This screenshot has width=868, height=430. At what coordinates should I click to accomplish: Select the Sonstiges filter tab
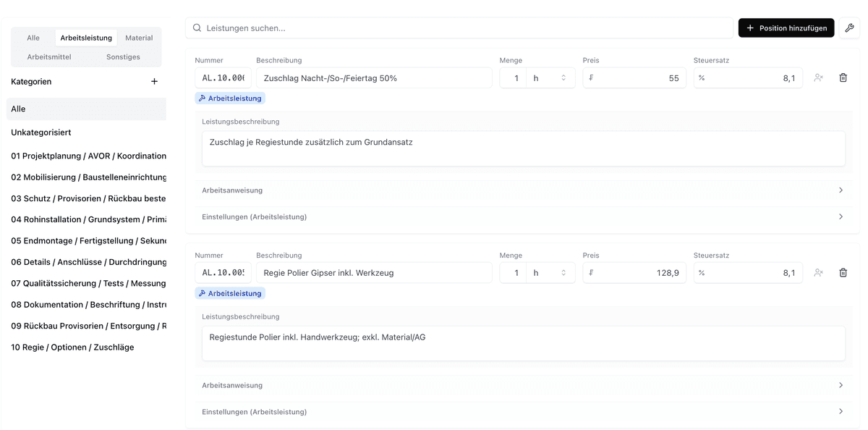123,56
